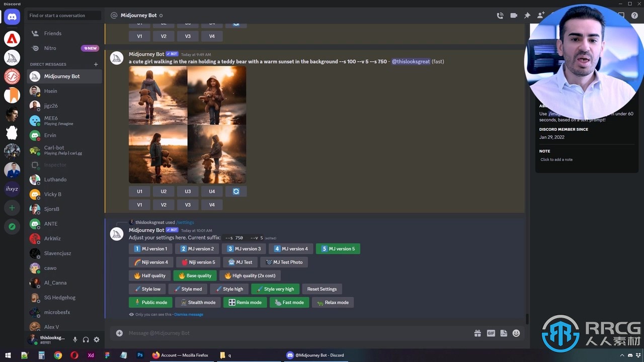The height and width of the screenshot is (362, 644).
Task: Click Add Friends to DM icon
Action: [x=541, y=16]
